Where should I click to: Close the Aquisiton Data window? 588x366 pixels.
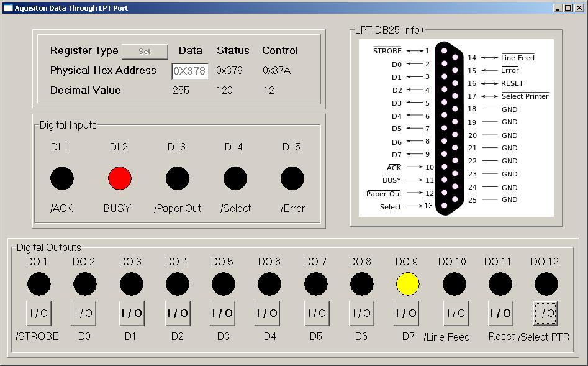click(579, 8)
